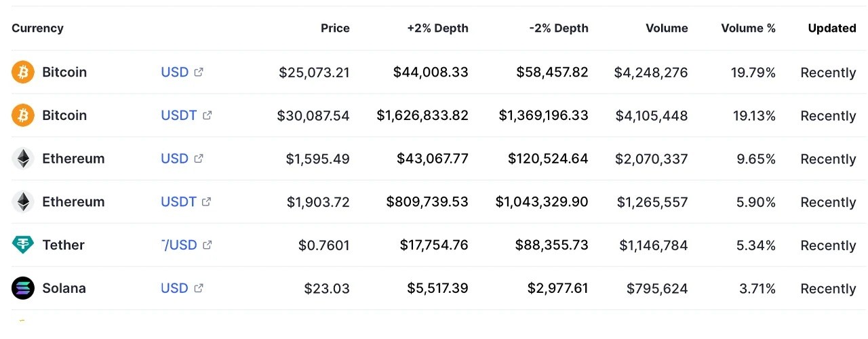Open the external link icon beside Ethereum USDT

click(207, 202)
